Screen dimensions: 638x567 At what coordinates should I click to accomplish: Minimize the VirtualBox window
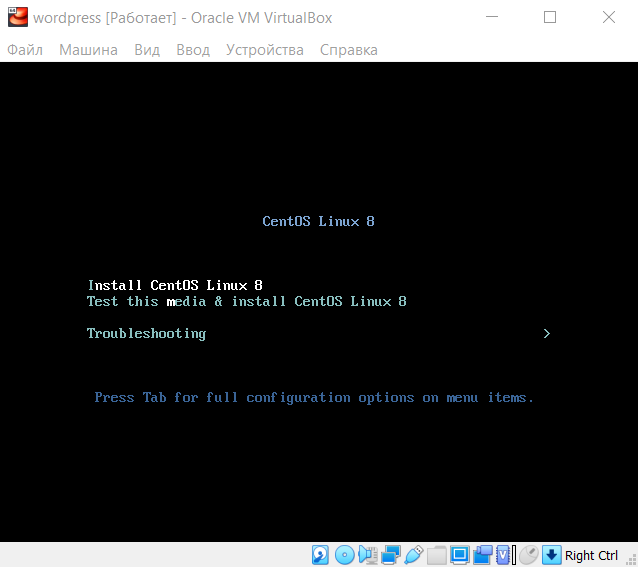click(492, 17)
